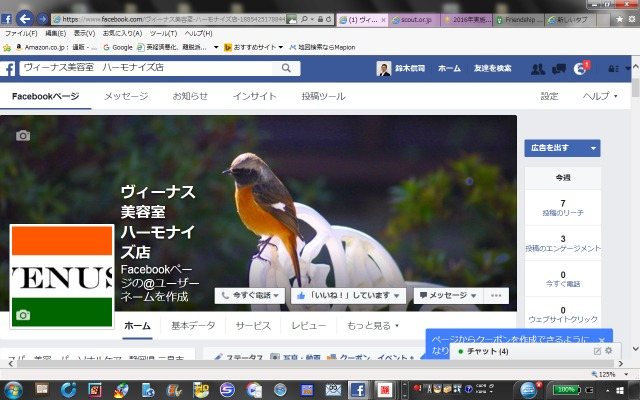Viewport: 640px width, 400px height.
Task: Select the 基本データ page tab
Action: 193,326
